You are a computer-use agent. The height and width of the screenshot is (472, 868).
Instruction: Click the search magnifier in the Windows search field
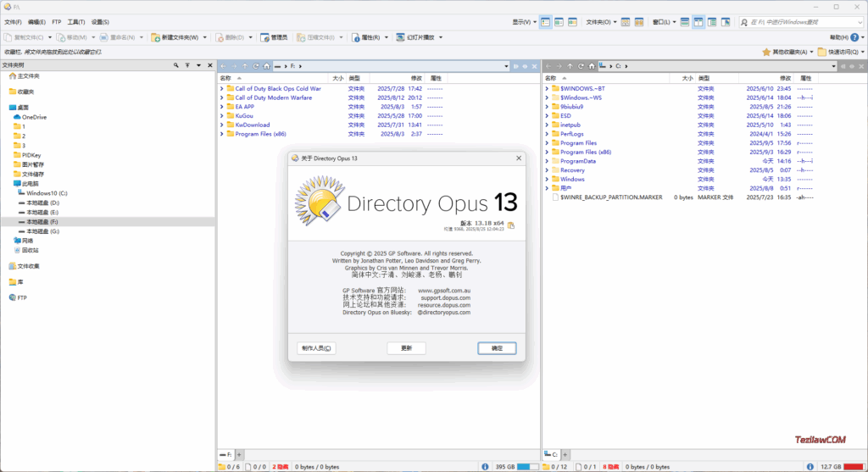744,22
